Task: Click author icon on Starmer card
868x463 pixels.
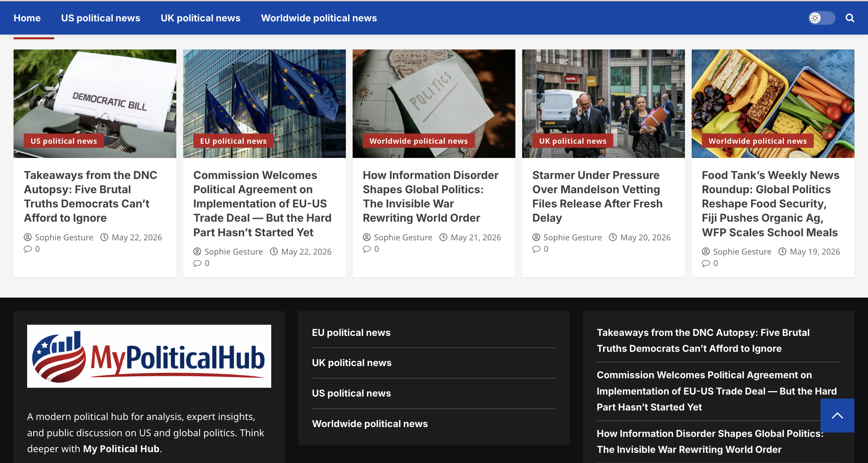Action: [x=536, y=237]
